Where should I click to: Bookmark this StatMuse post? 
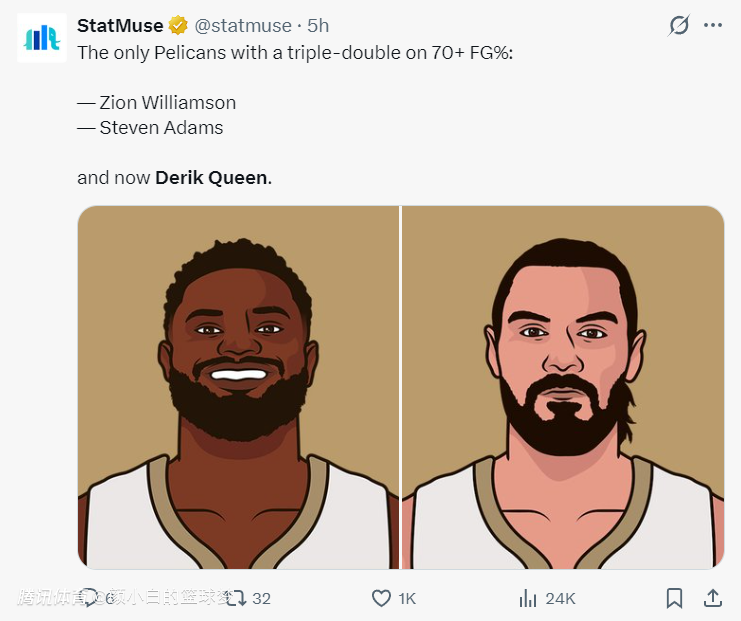tap(675, 598)
